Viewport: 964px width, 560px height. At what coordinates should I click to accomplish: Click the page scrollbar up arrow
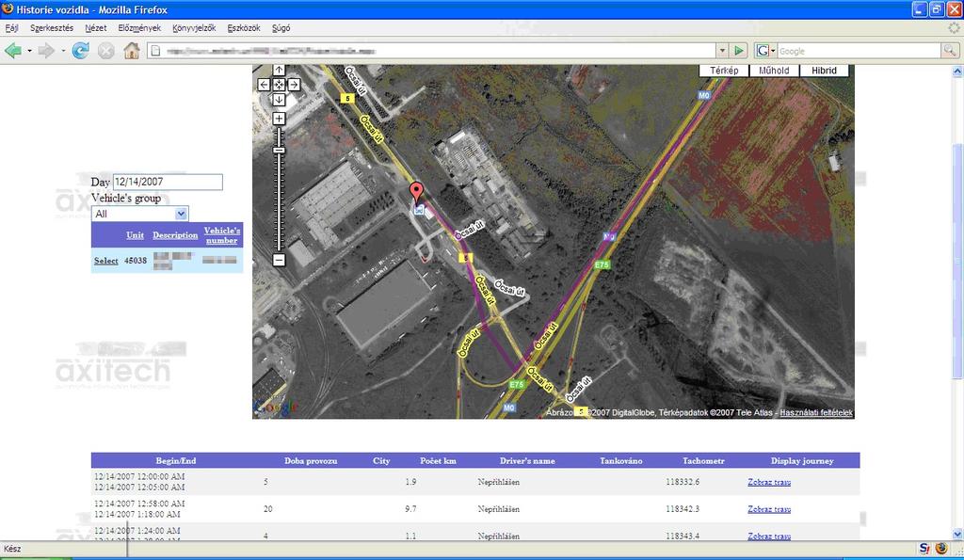[x=957, y=72]
